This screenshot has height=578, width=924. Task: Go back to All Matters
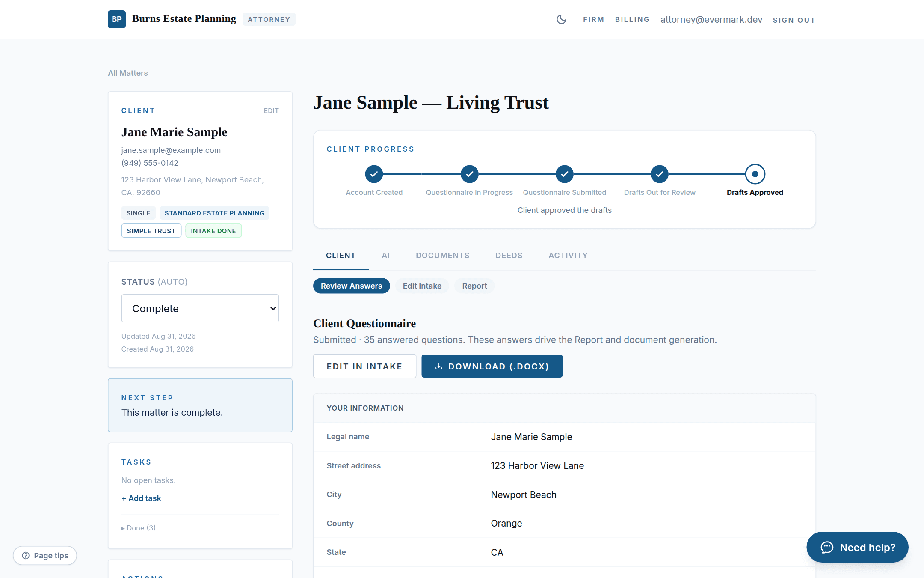click(128, 73)
